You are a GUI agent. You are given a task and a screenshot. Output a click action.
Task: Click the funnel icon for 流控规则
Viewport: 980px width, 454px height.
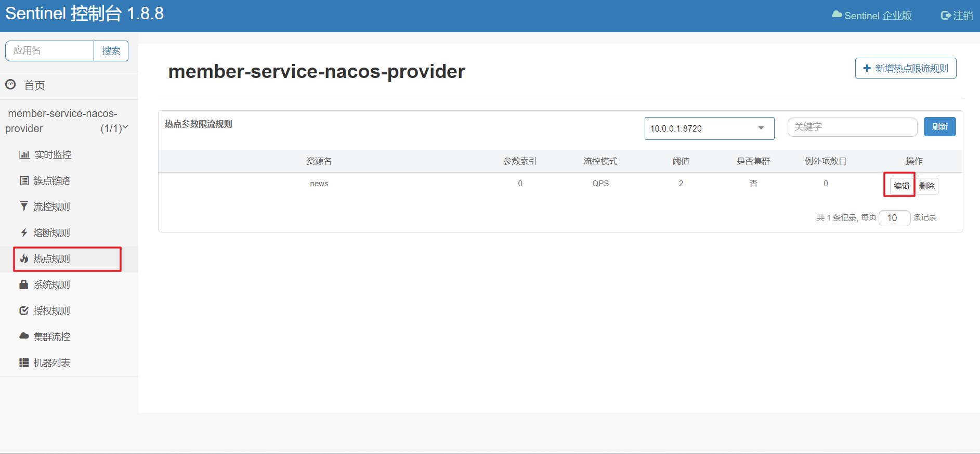[24, 206]
